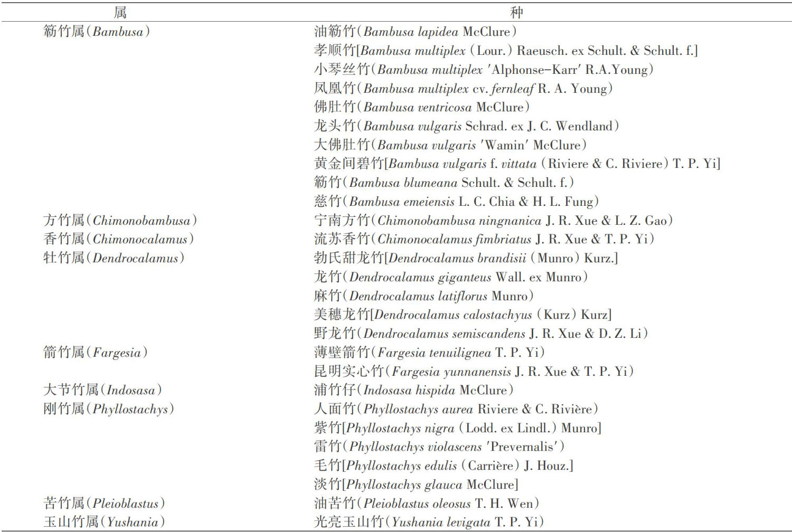Click the 龙竹 Dendrocalamus giganteus entry
This screenshot has height=532, width=792.
point(450,277)
